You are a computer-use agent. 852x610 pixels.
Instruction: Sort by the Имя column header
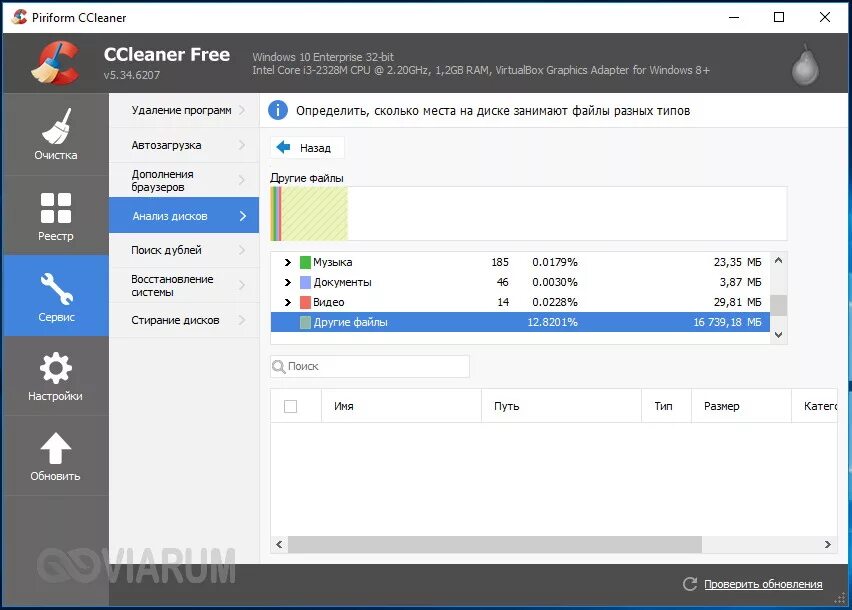[x=401, y=406]
